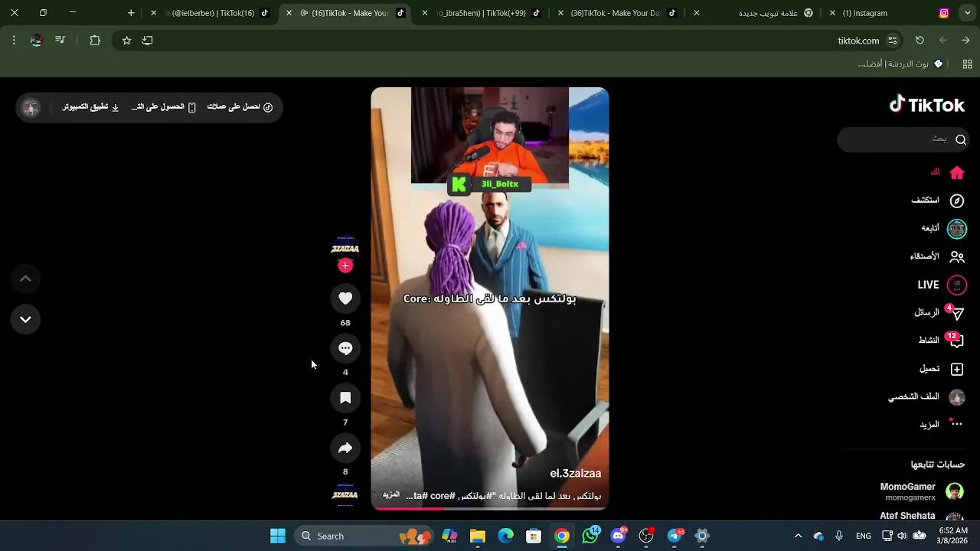
Task: Open Following (أتابعه) in the sidebar
Action: click(943, 228)
